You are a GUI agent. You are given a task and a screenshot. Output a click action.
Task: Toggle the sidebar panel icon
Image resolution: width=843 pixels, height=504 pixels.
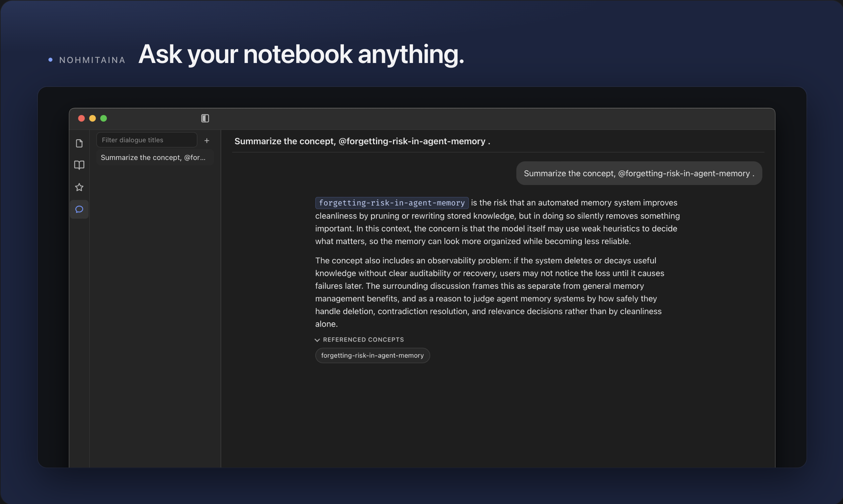point(205,118)
